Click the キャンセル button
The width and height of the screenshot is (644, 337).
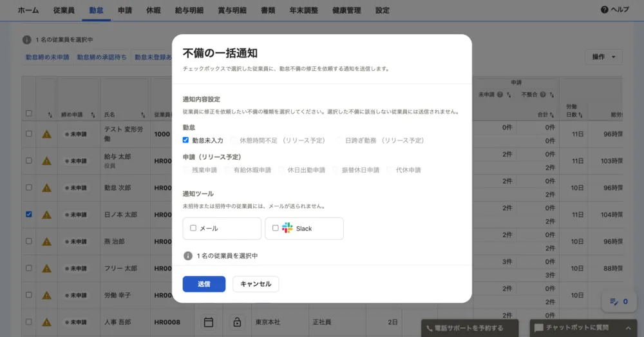pyautogui.click(x=256, y=284)
